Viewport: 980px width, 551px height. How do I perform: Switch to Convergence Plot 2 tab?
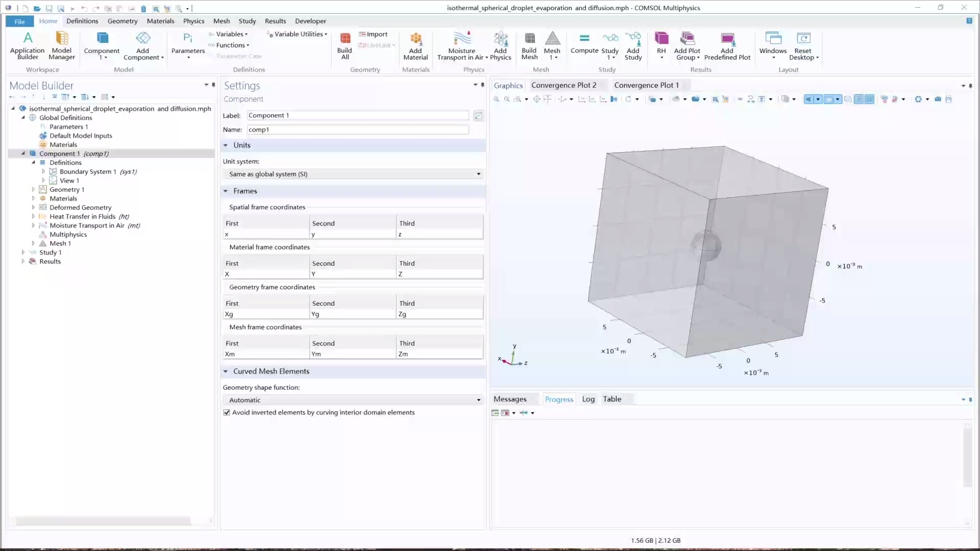(563, 85)
